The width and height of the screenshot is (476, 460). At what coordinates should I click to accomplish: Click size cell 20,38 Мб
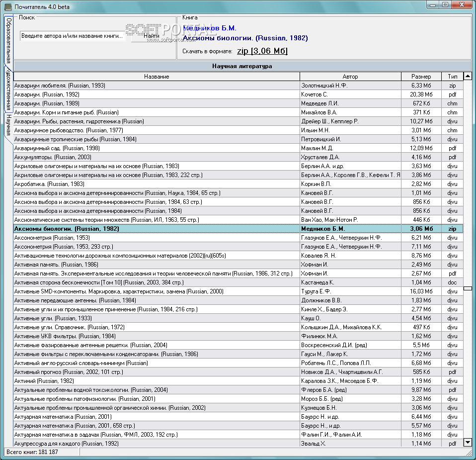[x=421, y=94]
